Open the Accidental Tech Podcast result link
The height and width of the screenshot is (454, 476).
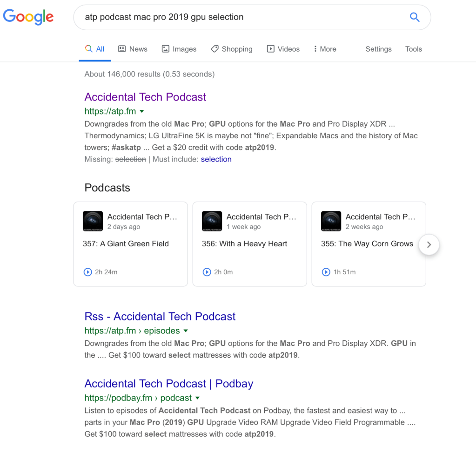(145, 97)
